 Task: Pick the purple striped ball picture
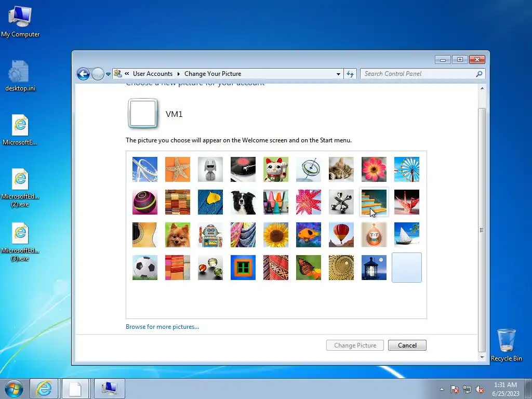145,202
